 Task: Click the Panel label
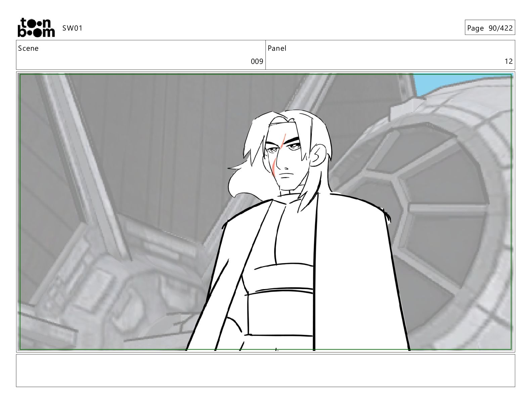tap(277, 48)
